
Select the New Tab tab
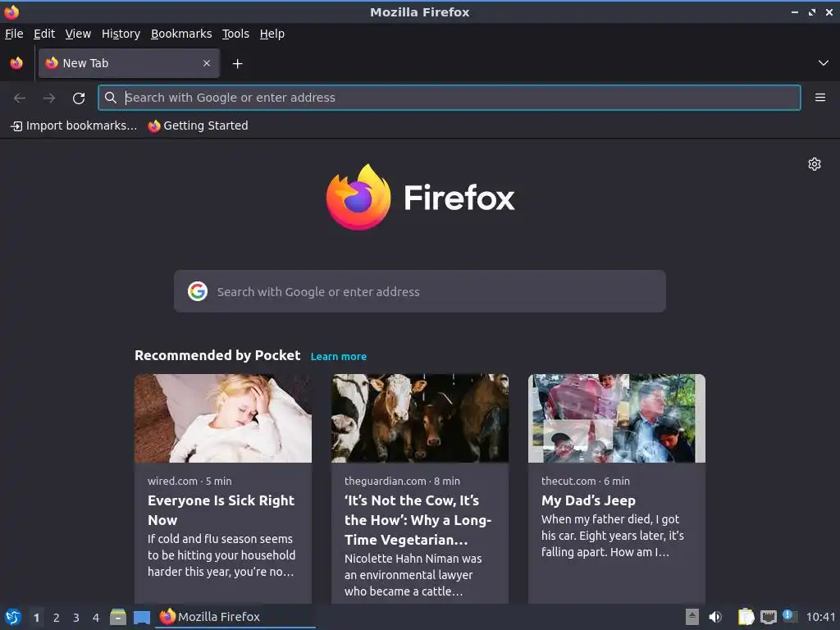point(129,63)
